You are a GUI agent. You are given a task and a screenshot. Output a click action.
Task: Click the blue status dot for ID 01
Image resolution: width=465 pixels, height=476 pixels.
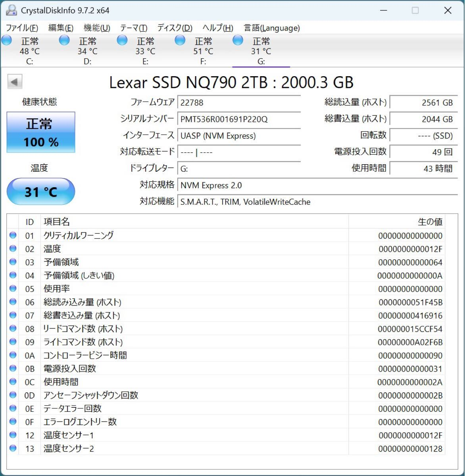pos(13,235)
